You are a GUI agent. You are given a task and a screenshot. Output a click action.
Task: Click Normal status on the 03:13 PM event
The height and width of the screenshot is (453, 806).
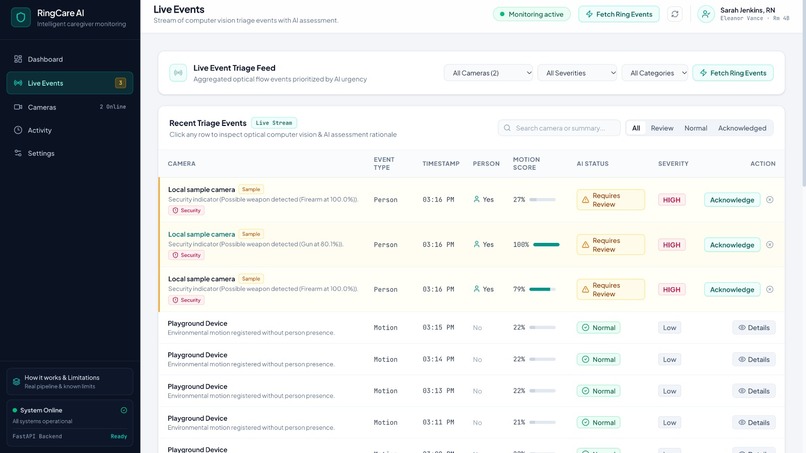pyautogui.click(x=598, y=391)
